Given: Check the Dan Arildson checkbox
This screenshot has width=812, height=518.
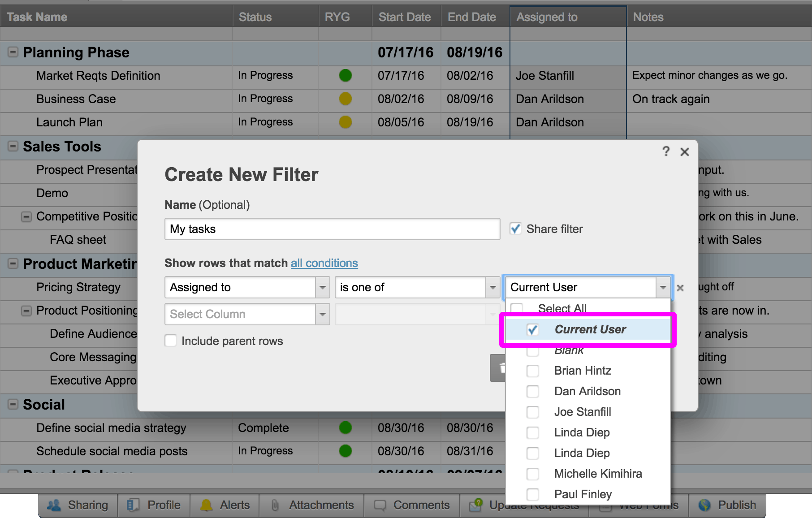Looking at the screenshot, I should coord(533,391).
